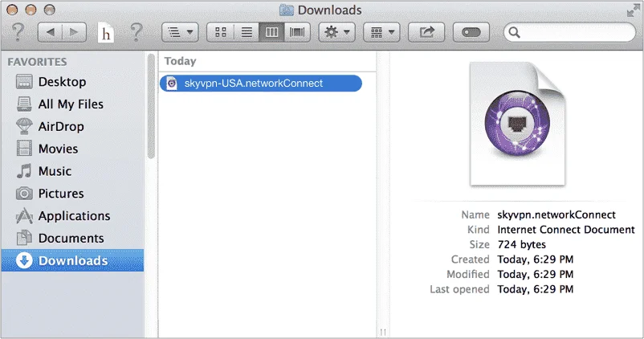Click the Modified date value
The height and width of the screenshot is (339, 644).
click(535, 274)
